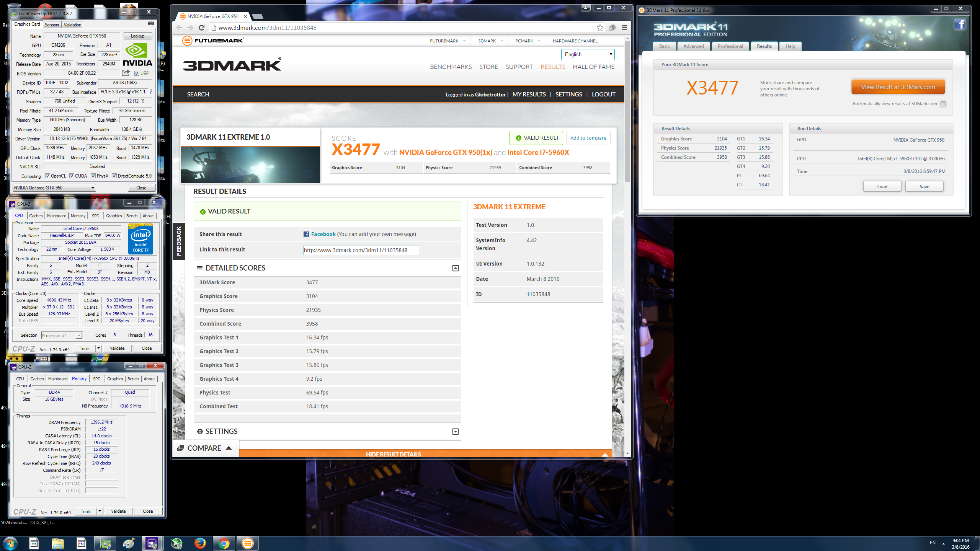Screen dimensions: 980x551
Task: Open the GPU selection dropdown in GPU-Z
Action: point(54,187)
